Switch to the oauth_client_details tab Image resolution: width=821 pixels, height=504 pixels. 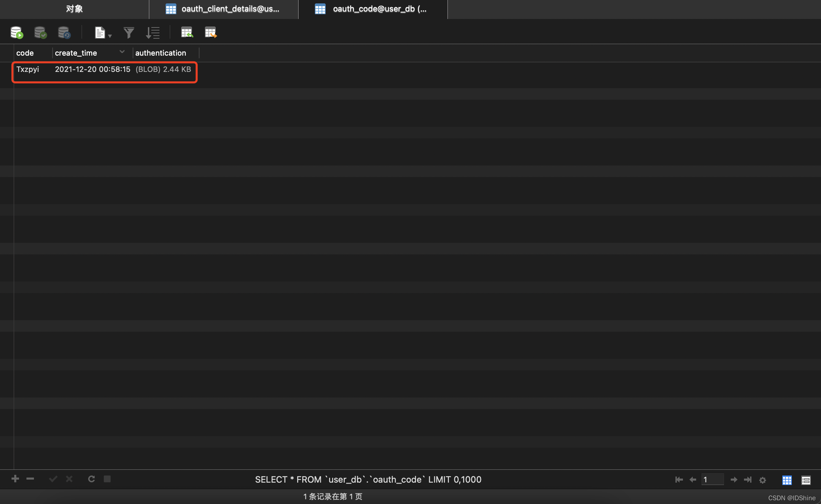pyautogui.click(x=224, y=9)
